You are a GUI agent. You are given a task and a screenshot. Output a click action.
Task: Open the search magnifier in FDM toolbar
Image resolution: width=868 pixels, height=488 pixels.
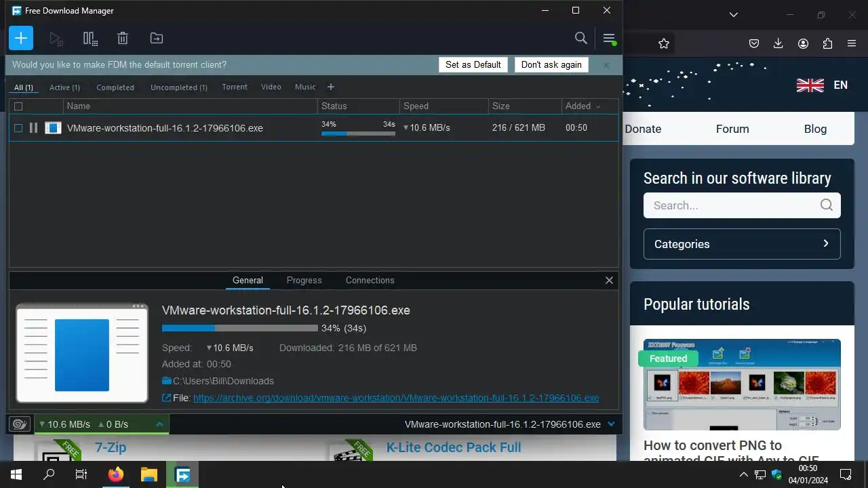581,38
